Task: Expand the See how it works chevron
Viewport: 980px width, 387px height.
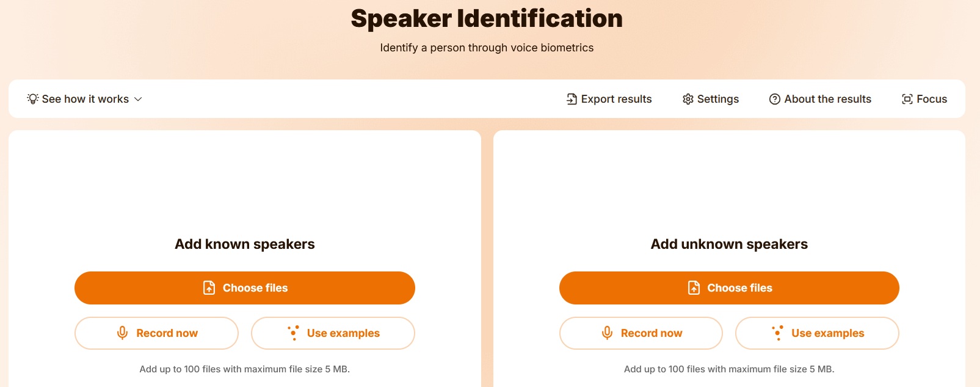Action: pyautogui.click(x=138, y=99)
